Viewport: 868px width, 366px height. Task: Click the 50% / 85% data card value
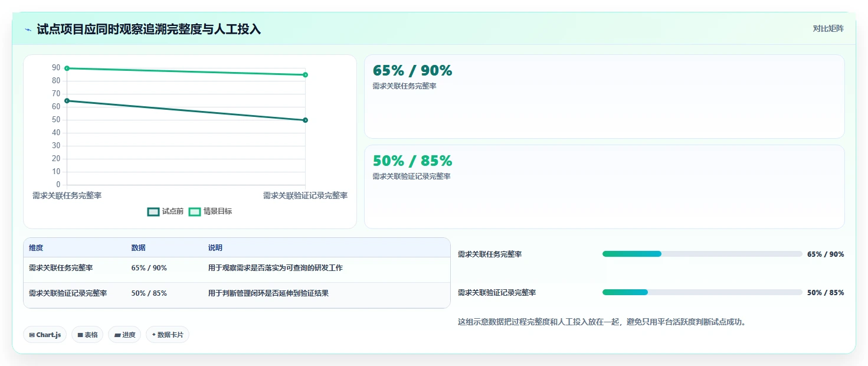coord(412,161)
